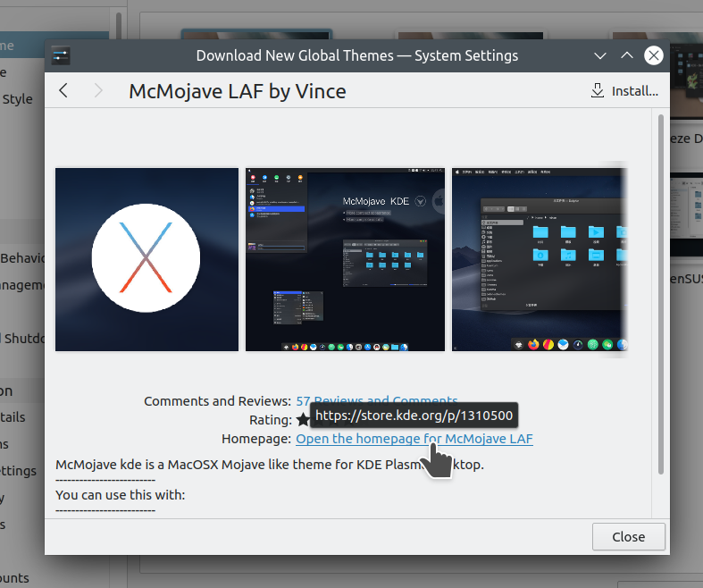Close the dialog via title bar X
Screen dimensions: 703x588
[x=654, y=55]
